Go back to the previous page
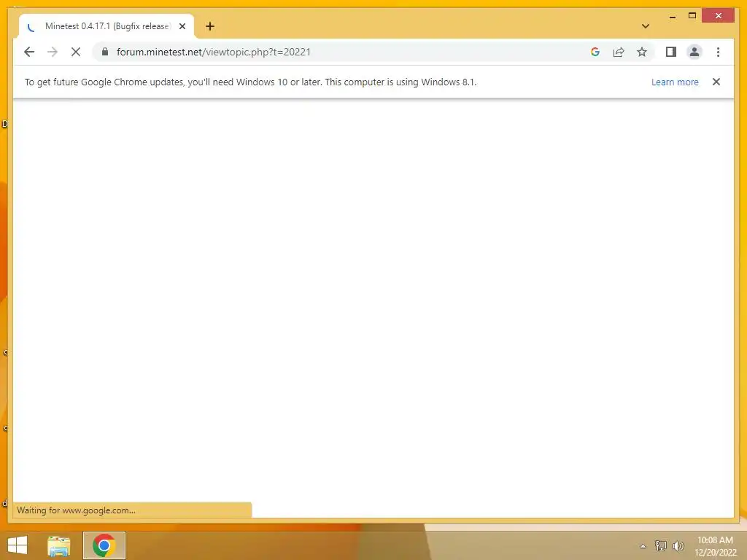This screenshot has width=747, height=560. 29,52
